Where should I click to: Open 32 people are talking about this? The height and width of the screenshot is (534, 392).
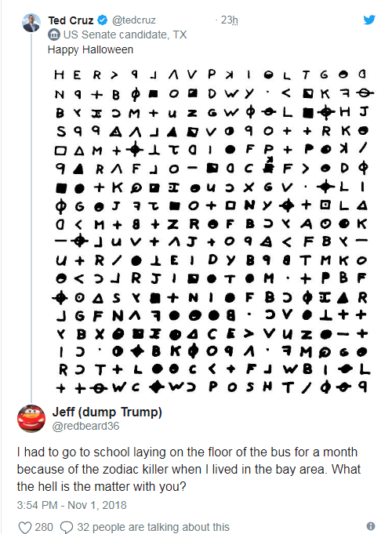tap(153, 527)
